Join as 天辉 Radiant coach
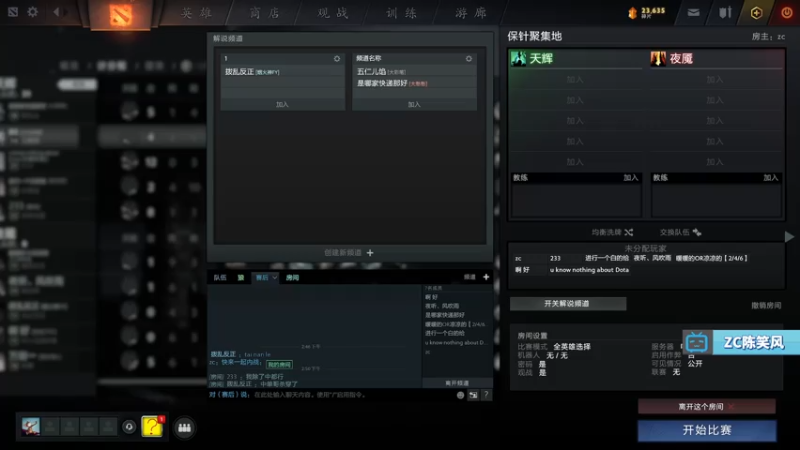This screenshot has width=800, height=450. (631, 178)
